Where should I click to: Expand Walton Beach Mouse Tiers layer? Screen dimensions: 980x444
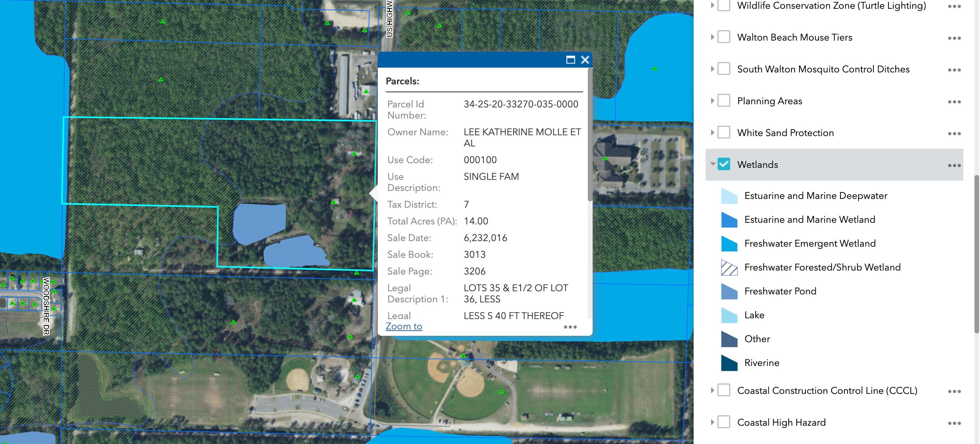[713, 37]
